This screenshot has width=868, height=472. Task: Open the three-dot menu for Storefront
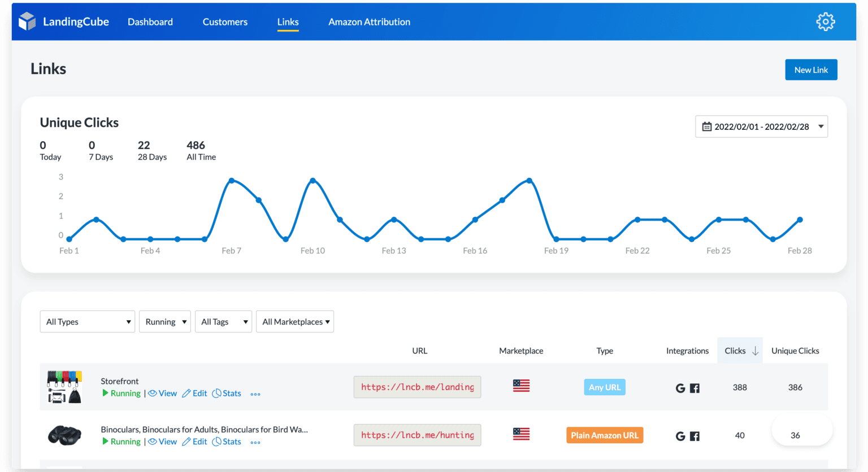(x=255, y=394)
